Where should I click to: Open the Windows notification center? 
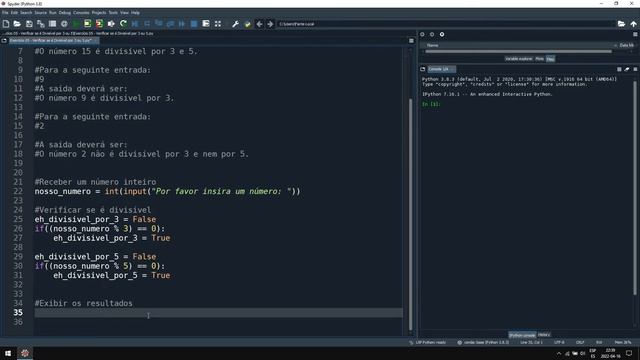pos(629,353)
